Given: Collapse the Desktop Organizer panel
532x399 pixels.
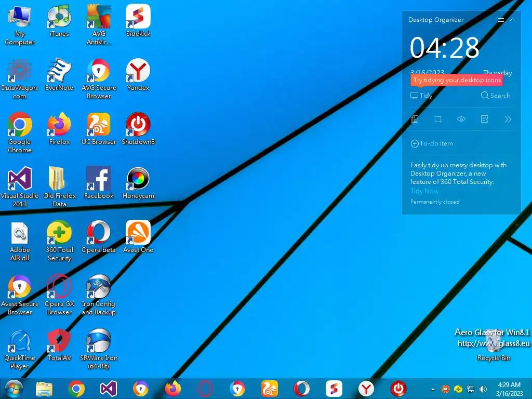Looking at the screenshot, I should click(x=512, y=20).
